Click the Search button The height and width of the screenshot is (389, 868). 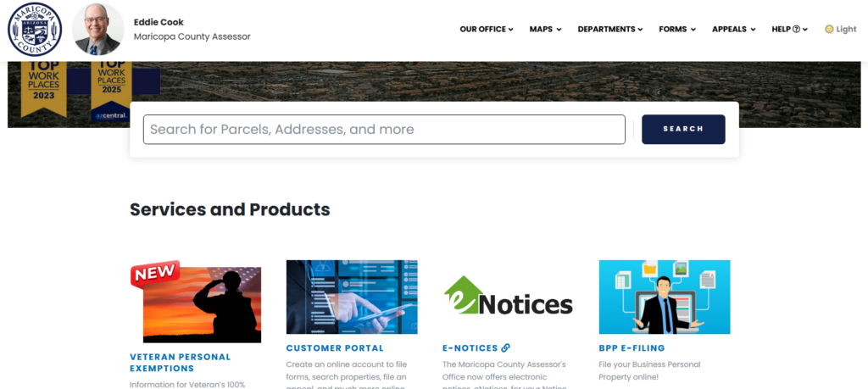683,129
